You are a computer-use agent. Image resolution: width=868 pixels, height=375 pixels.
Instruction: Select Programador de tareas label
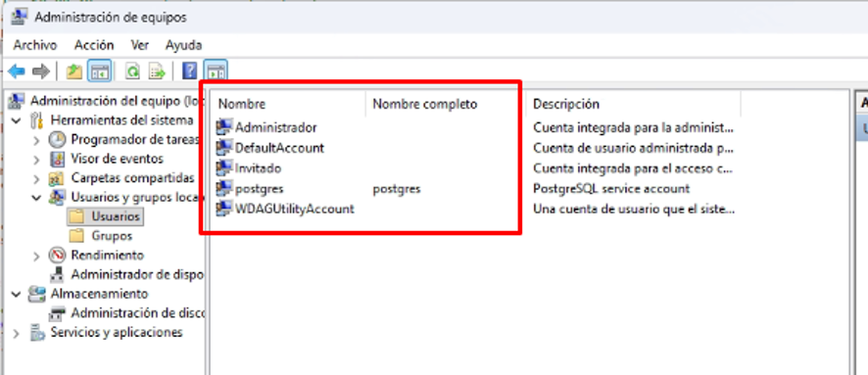134,140
